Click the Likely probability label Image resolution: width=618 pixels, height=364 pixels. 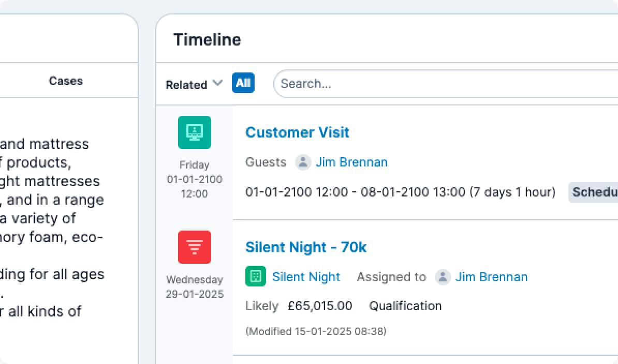pyautogui.click(x=262, y=306)
